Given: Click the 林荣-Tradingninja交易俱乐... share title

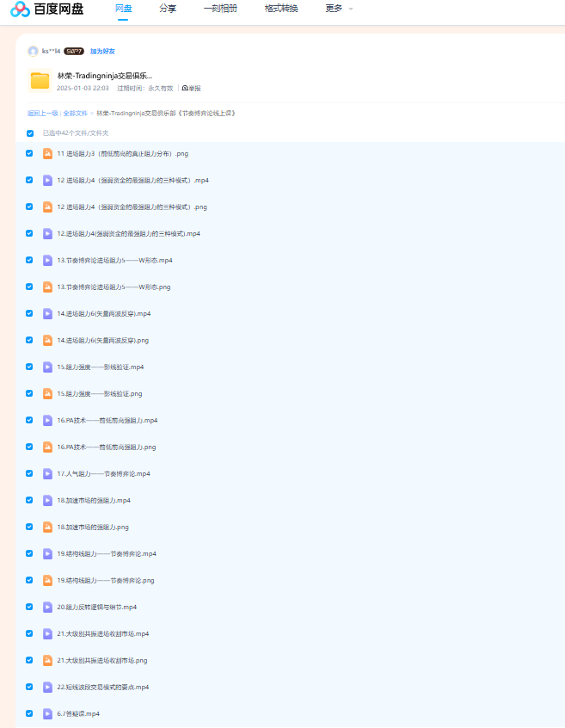Looking at the screenshot, I should coord(105,76).
